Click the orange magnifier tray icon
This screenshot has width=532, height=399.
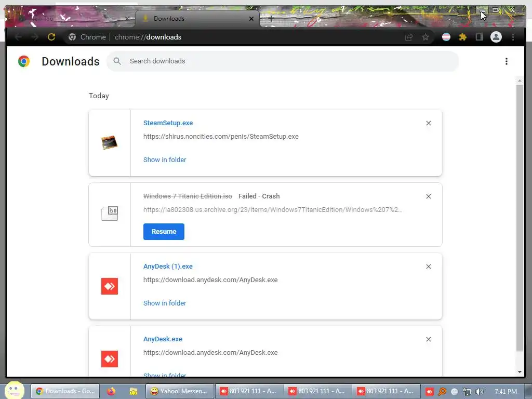pyautogui.click(x=442, y=392)
